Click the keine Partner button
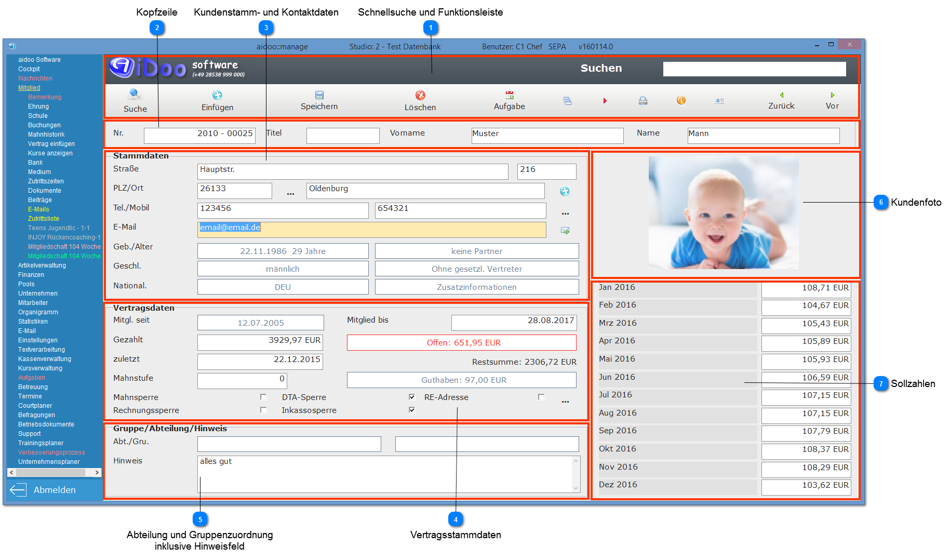 [477, 251]
